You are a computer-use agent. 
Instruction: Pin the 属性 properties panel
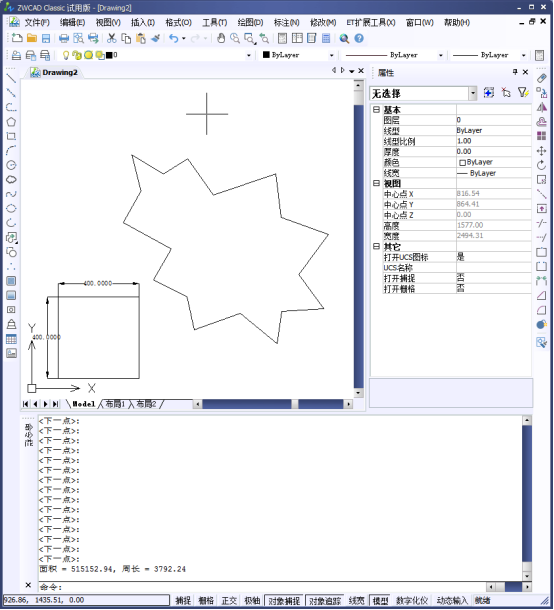[x=515, y=72]
